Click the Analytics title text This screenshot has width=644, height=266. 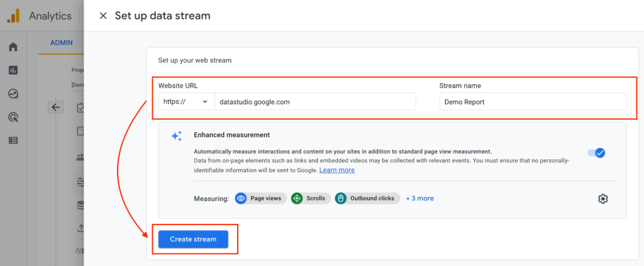click(x=50, y=16)
